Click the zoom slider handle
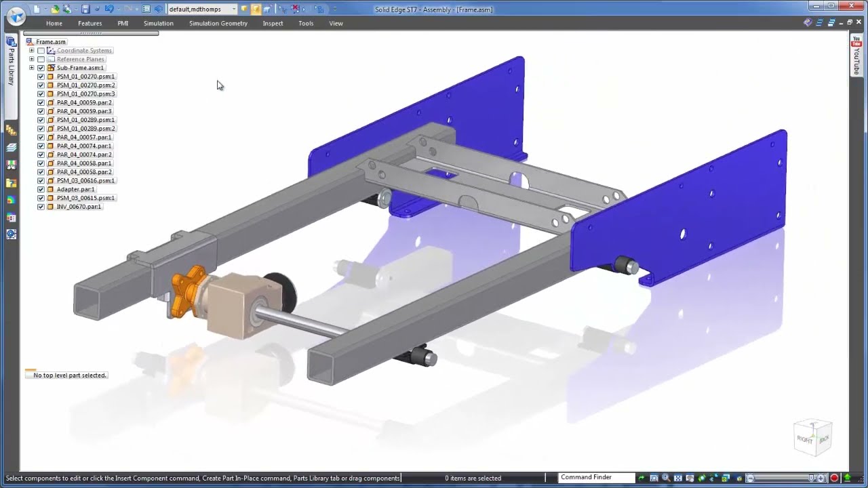The width and height of the screenshot is (868, 488). click(811, 478)
